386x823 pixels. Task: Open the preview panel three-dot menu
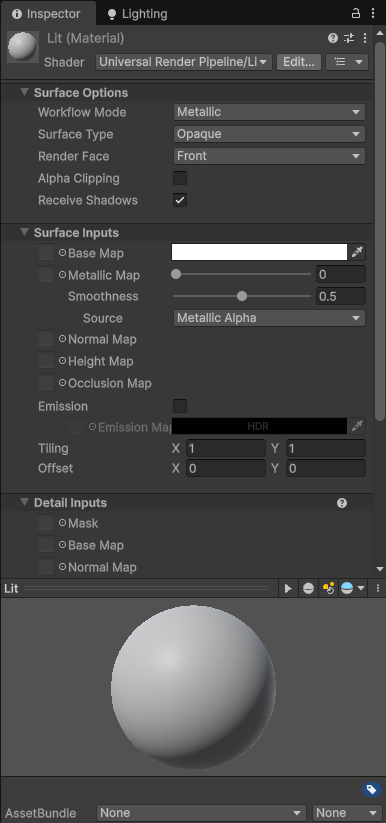378,588
